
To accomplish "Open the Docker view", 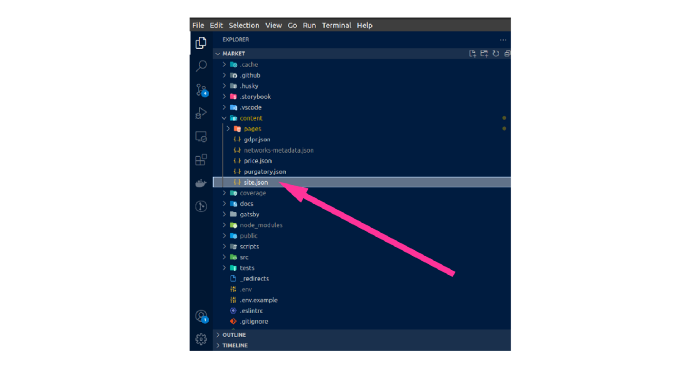I will point(201,183).
